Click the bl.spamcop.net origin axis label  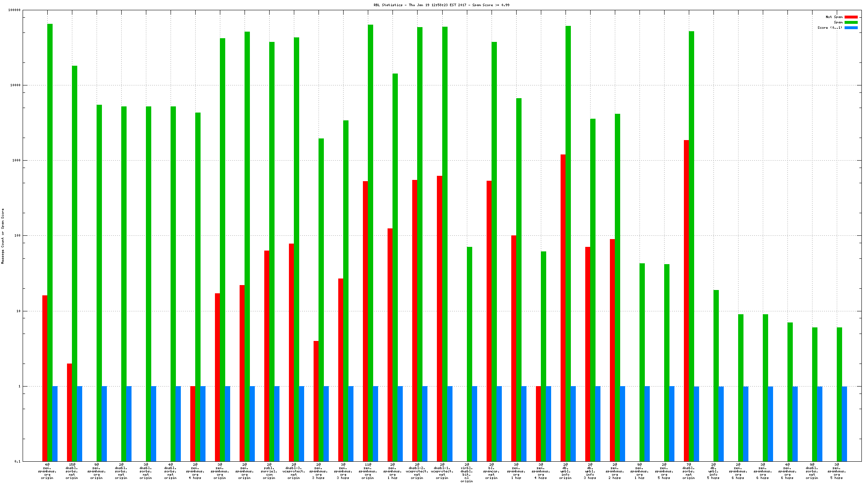click(x=492, y=471)
